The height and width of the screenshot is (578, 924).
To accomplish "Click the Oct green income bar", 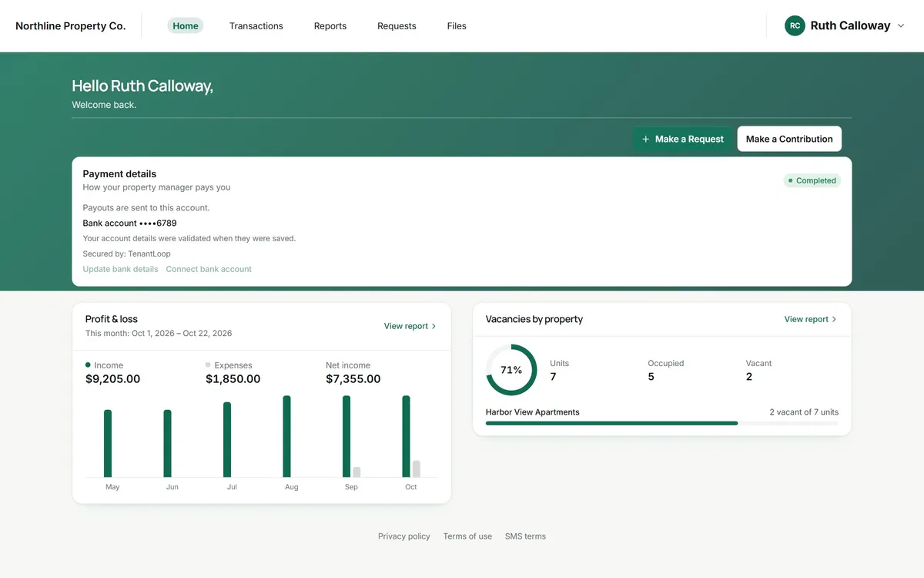I will click(x=406, y=437).
